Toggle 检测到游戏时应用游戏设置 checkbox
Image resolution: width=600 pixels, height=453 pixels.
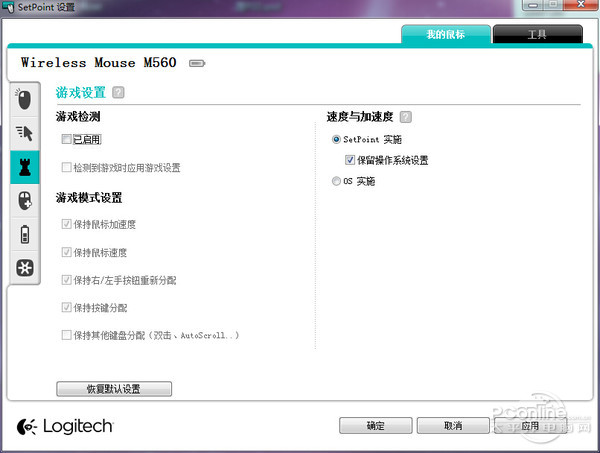67,167
